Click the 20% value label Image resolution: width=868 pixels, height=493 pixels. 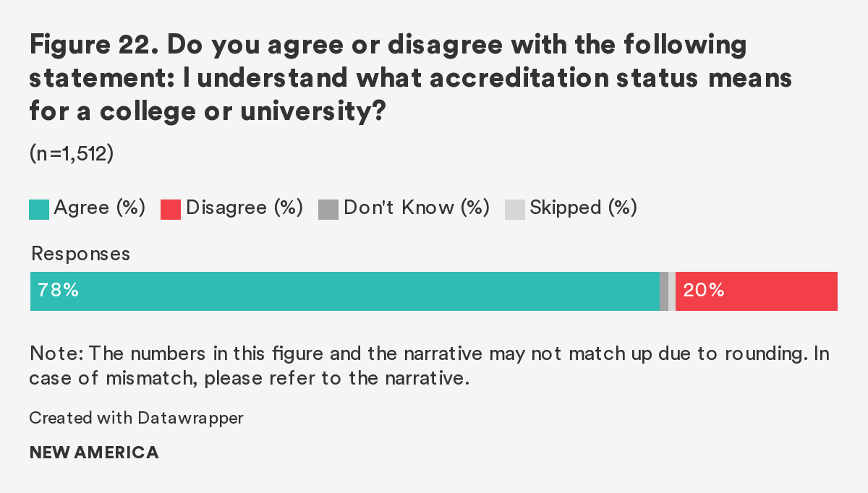point(704,291)
